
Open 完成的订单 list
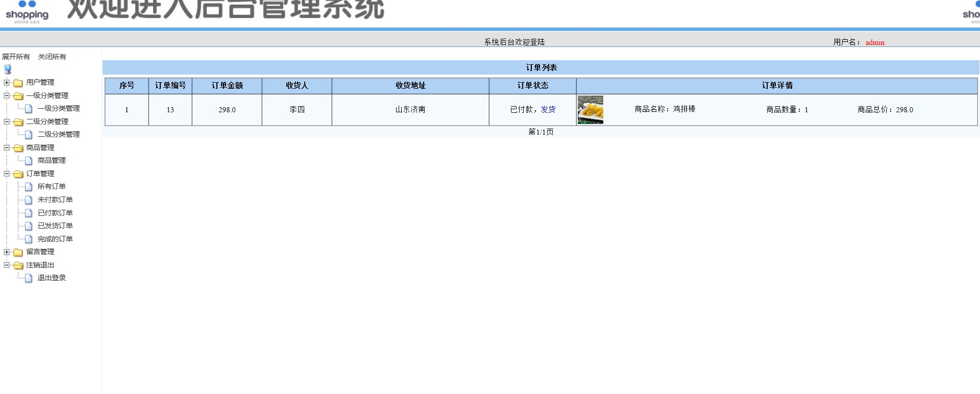[x=55, y=239]
